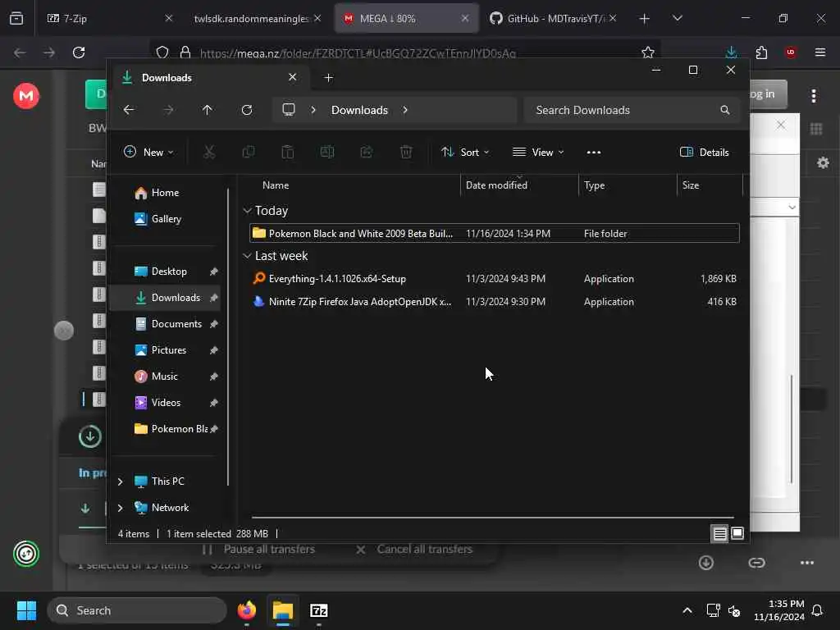The width and height of the screenshot is (840, 630).
Task: Click Cancel all transfers in MEGA
Action: coord(414,549)
